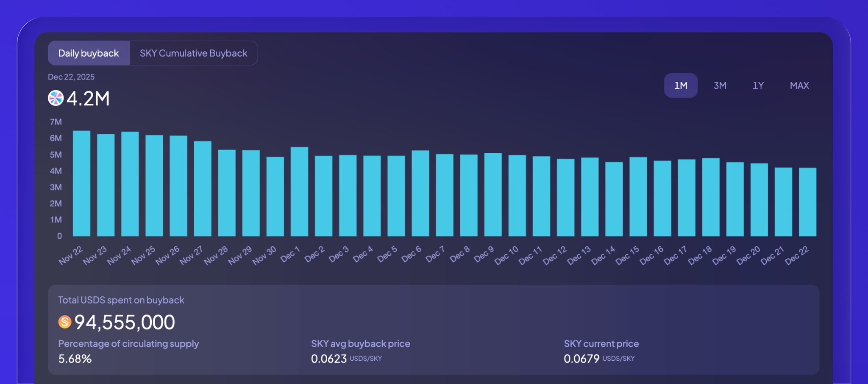Screen dimensions: 868x384
Task: Select the 1M time range
Action: 681,86
